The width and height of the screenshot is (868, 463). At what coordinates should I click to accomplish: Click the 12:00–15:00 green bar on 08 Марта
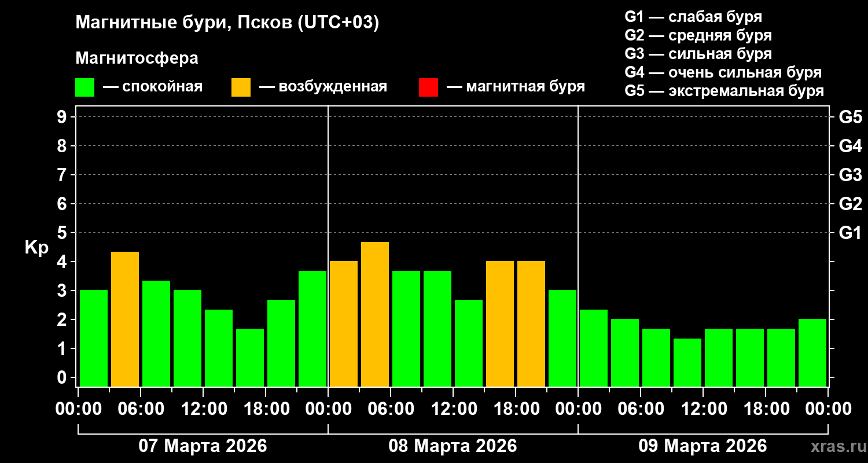[469, 343]
